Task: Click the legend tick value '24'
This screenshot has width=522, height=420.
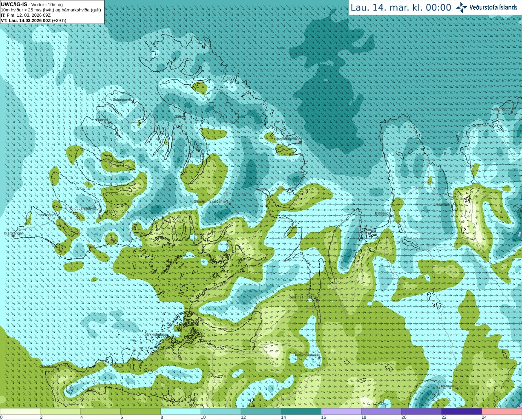Action: [484, 417]
